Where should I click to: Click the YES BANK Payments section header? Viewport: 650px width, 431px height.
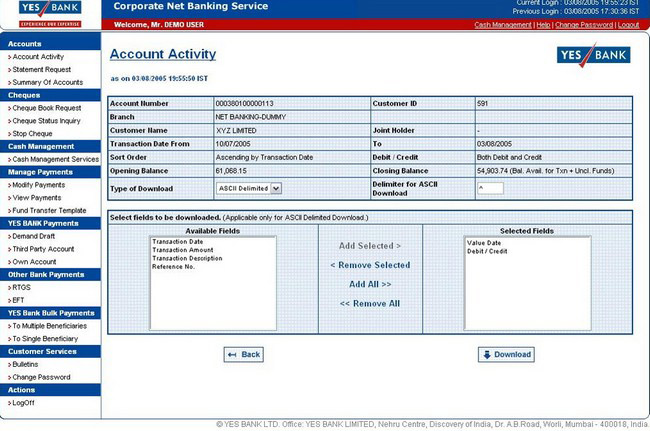coord(50,223)
